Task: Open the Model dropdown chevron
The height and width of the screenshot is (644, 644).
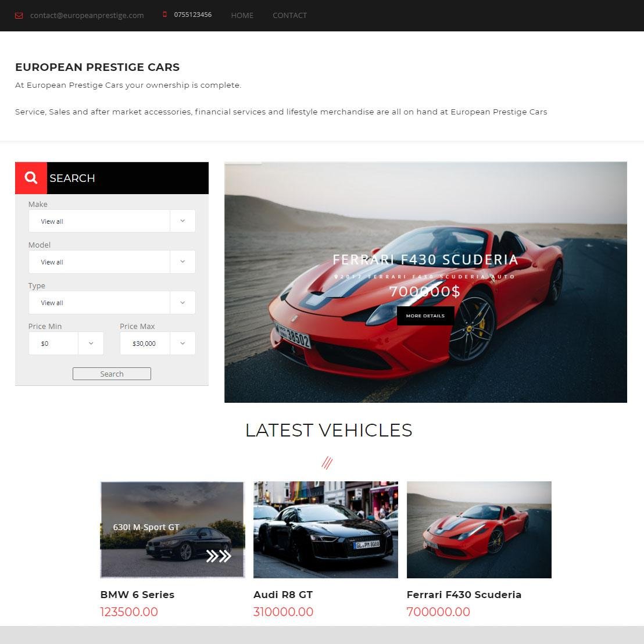Action: point(183,262)
